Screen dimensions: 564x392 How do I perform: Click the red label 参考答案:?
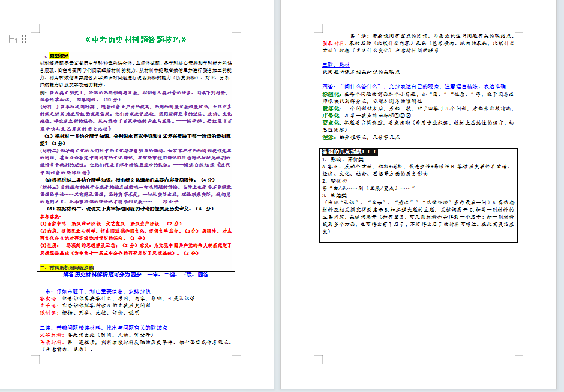(51, 216)
